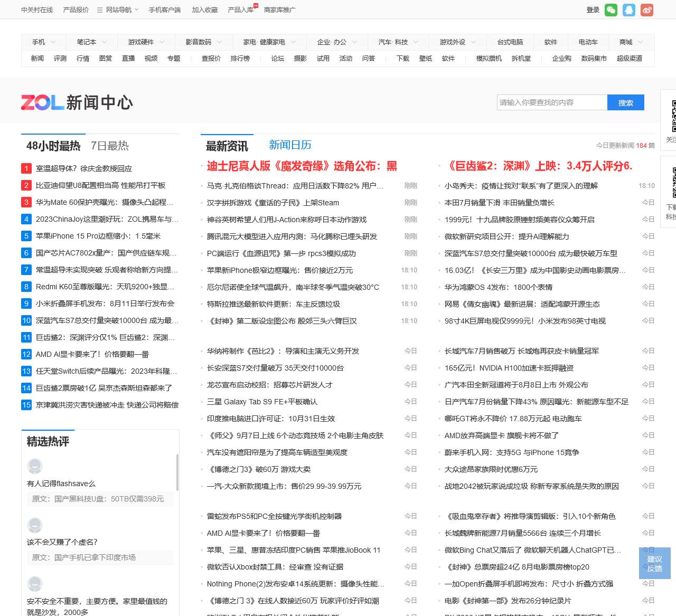Click the 精选热评 panel scrollbar

click(177, 472)
